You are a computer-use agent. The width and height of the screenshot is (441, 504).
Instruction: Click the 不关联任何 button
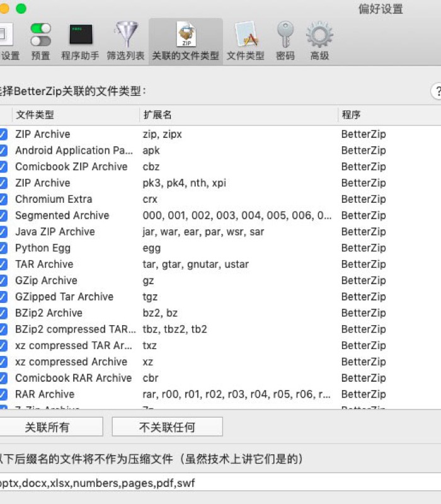pos(167,427)
